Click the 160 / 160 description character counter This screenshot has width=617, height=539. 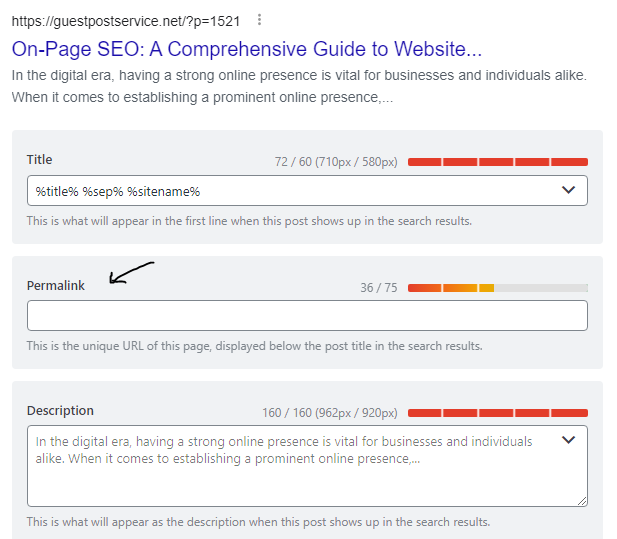tap(330, 413)
